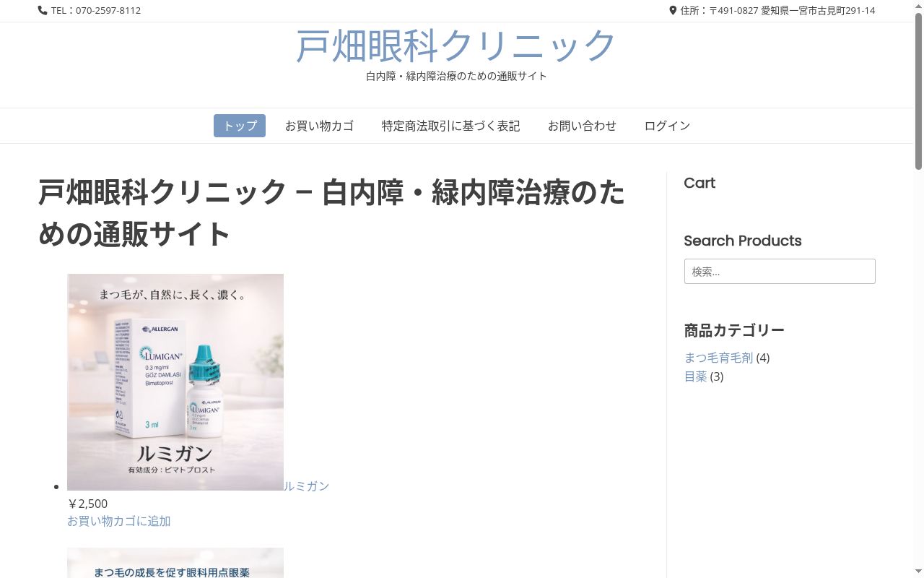Go to お問い合わせ menu item
This screenshot has width=924, height=578.
tap(582, 126)
